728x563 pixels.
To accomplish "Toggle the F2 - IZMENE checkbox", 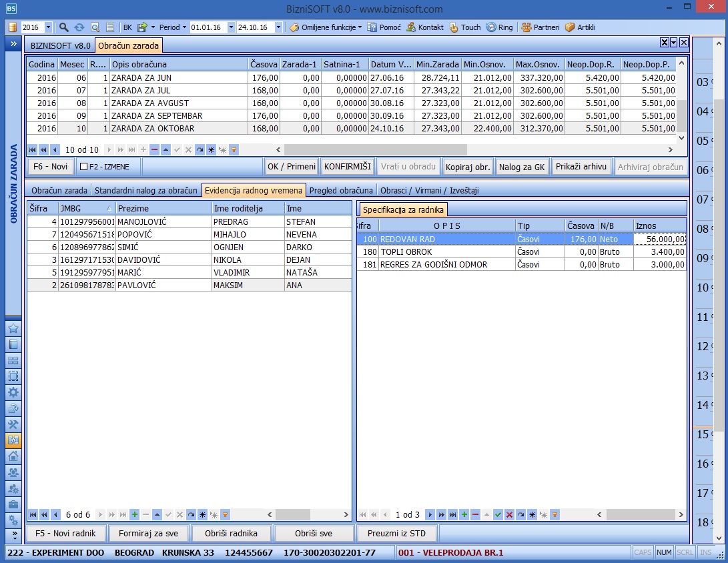I will click(84, 167).
